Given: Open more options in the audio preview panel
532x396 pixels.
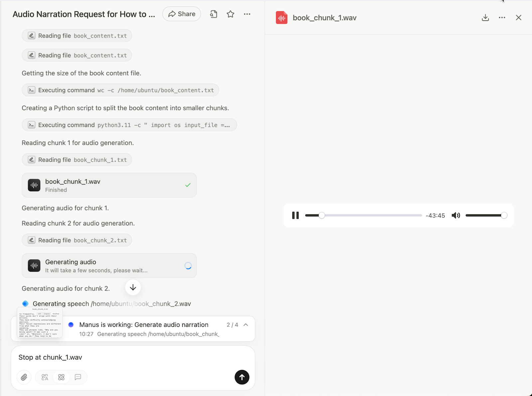Looking at the screenshot, I should click(502, 18).
